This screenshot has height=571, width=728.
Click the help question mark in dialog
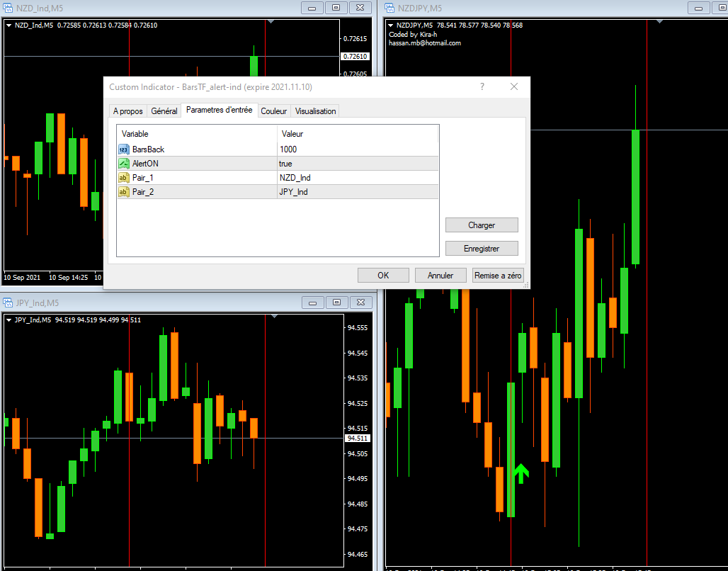[482, 86]
